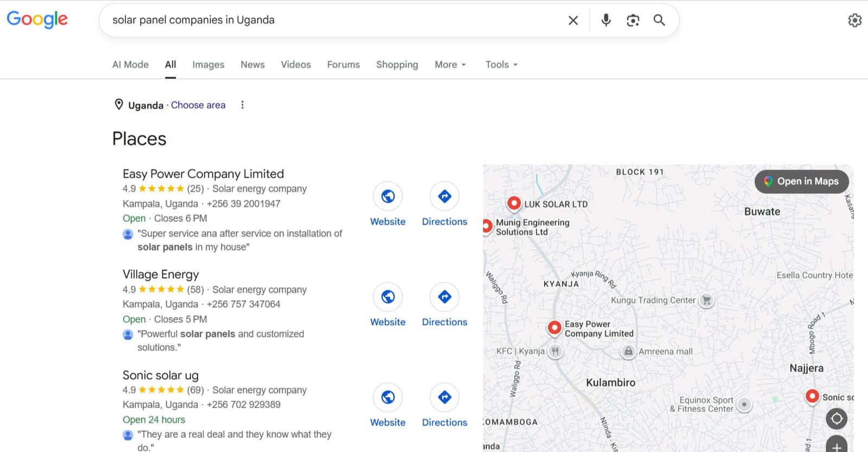Clear the search query with X icon
Image resolution: width=868 pixels, height=452 pixels.
pos(573,20)
